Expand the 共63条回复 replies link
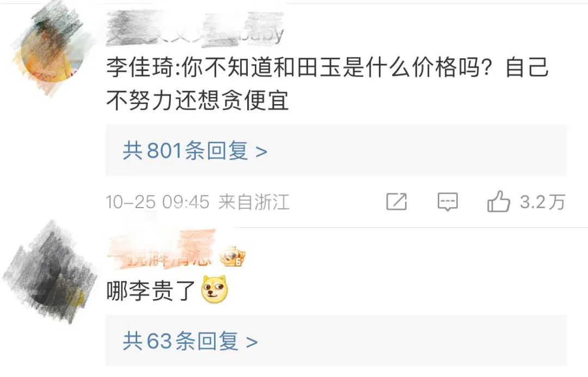Screen dimensions: 588x377 (190, 341)
